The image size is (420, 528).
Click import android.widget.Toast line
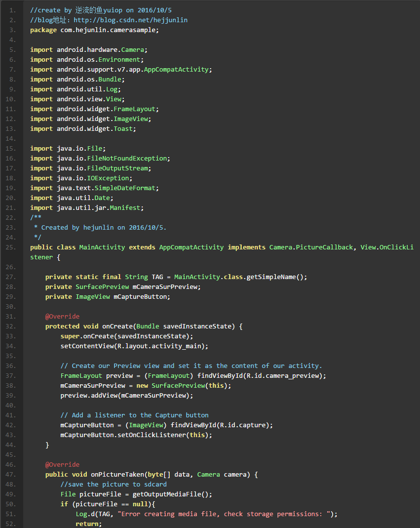(x=83, y=128)
